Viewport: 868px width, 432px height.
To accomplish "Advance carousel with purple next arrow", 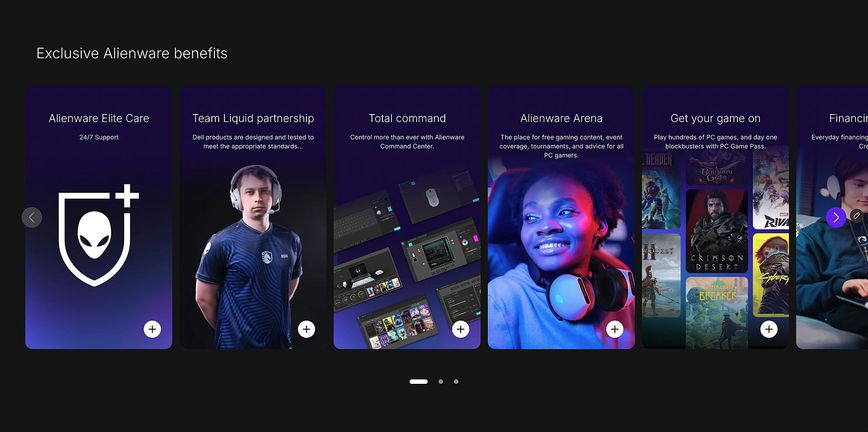I will click(x=836, y=217).
